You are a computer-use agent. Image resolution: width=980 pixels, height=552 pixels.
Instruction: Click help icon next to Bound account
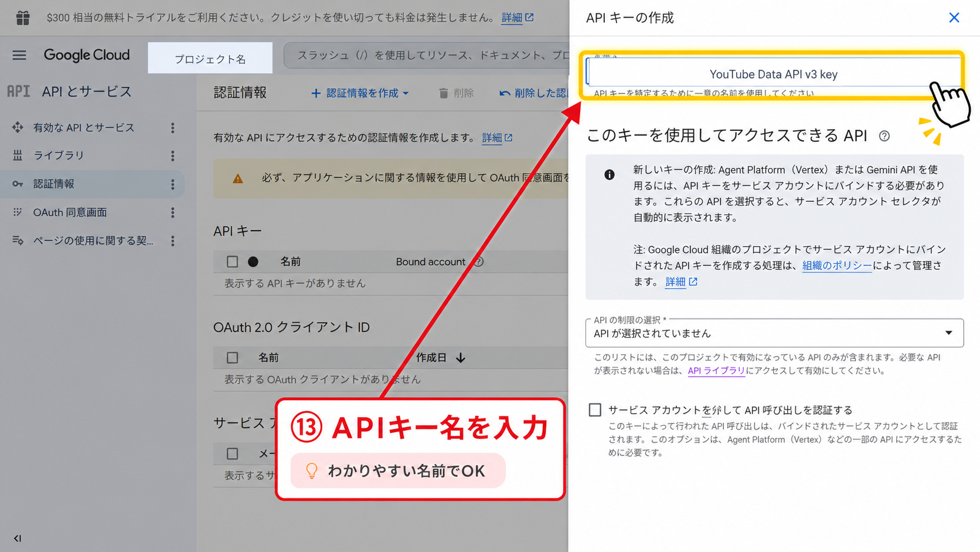(x=478, y=262)
